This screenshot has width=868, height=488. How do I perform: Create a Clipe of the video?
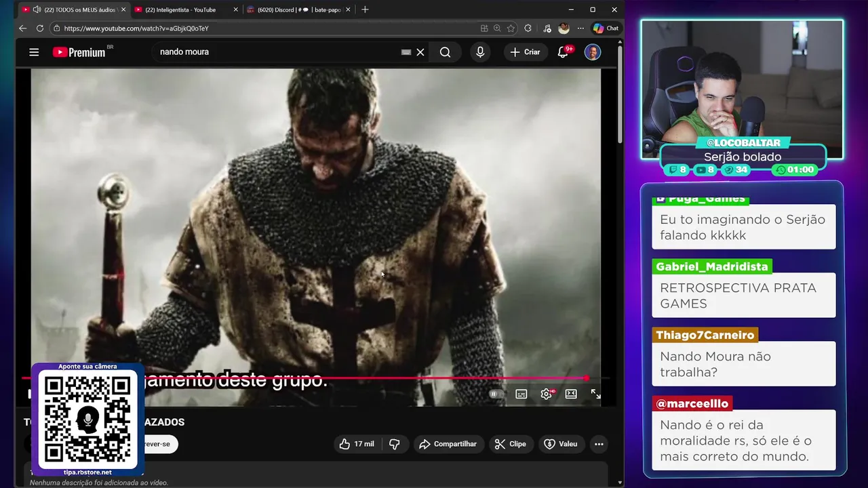pyautogui.click(x=511, y=444)
